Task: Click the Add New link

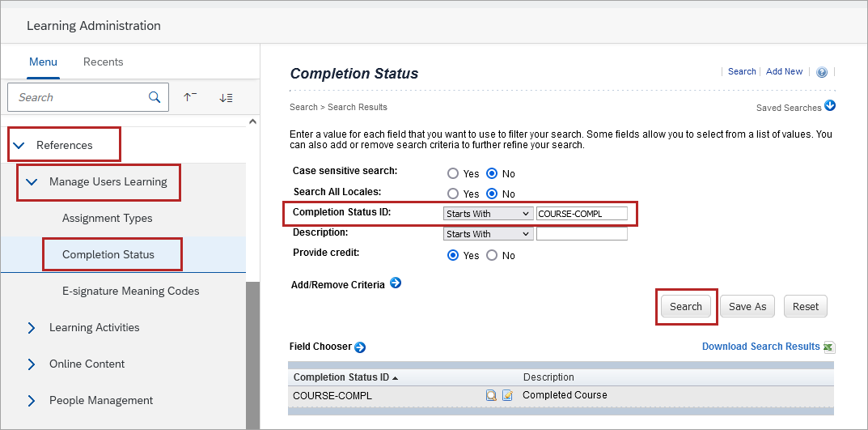Action: tap(784, 71)
